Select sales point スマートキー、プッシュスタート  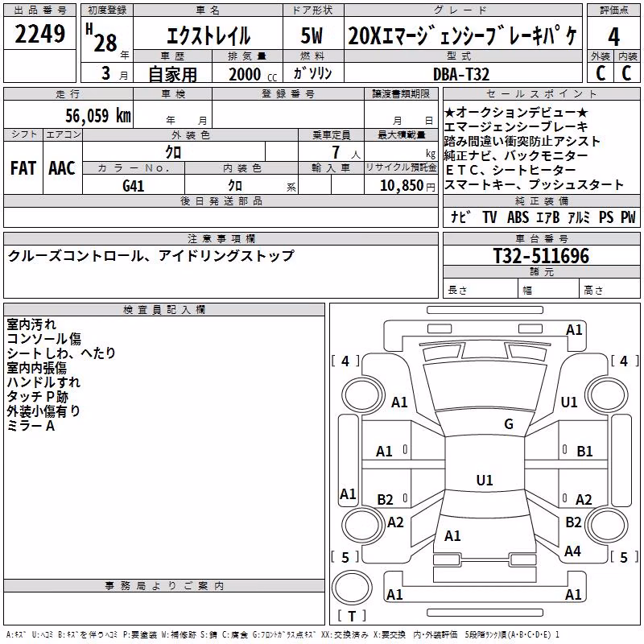(534, 185)
